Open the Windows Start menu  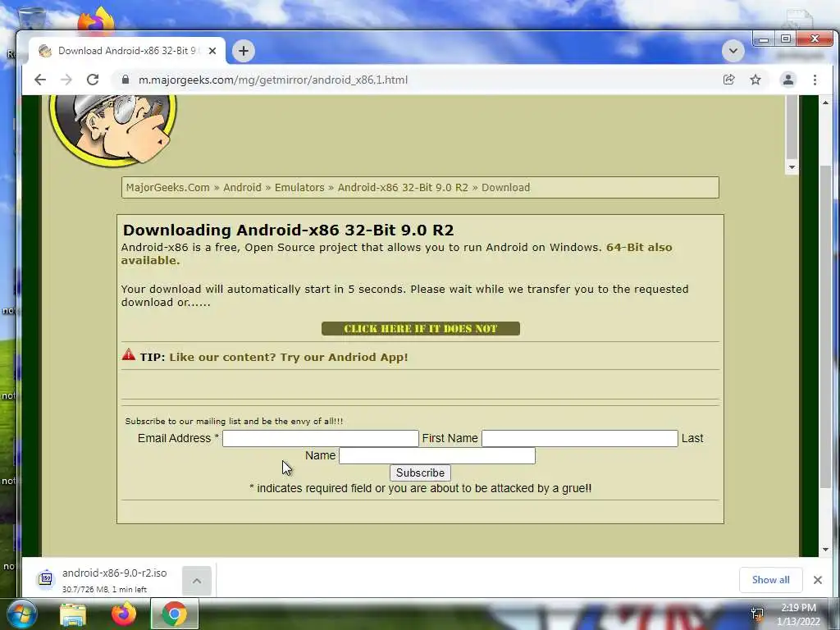point(21,614)
